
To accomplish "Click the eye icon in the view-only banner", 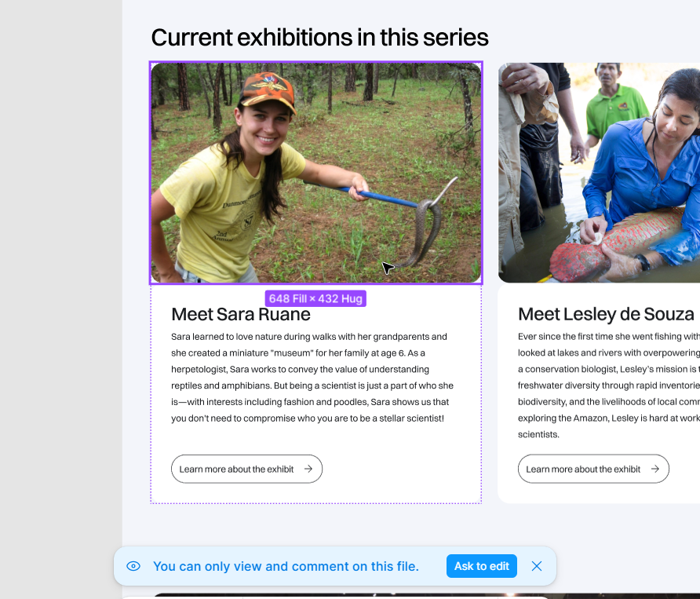I will coord(133,566).
